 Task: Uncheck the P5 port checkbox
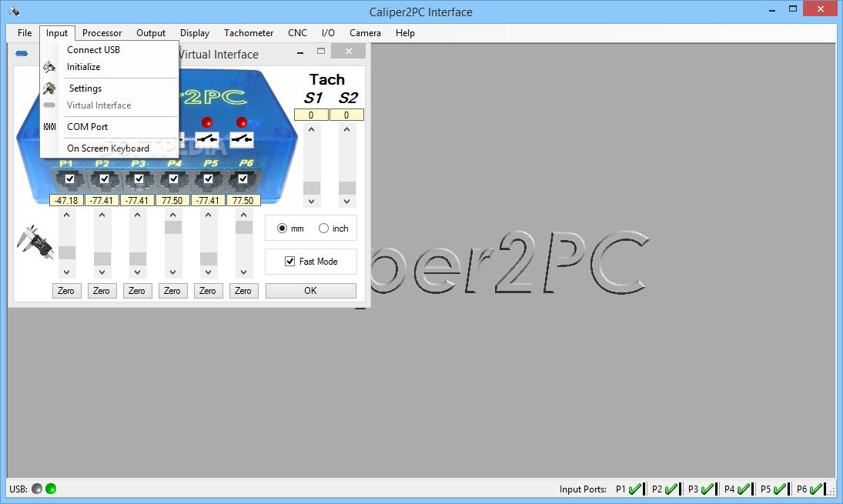click(x=209, y=179)
